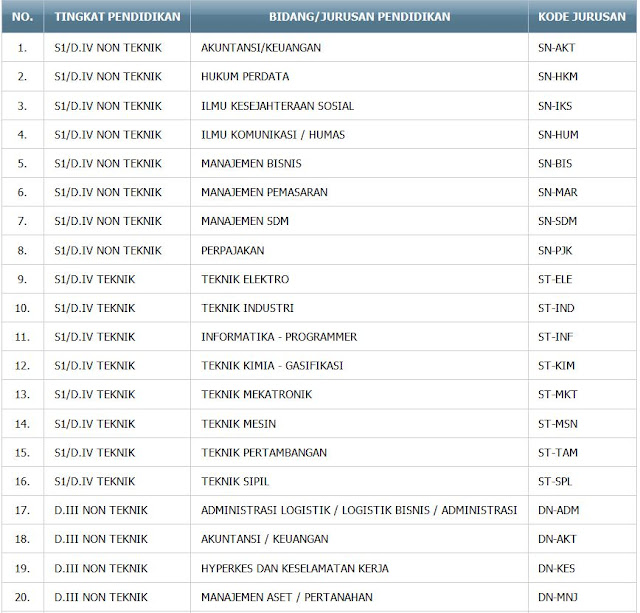Click the ST-KIM code
The height and width of the screenshot is (613, 640).
pyautogui.click(x=556, y=366)
